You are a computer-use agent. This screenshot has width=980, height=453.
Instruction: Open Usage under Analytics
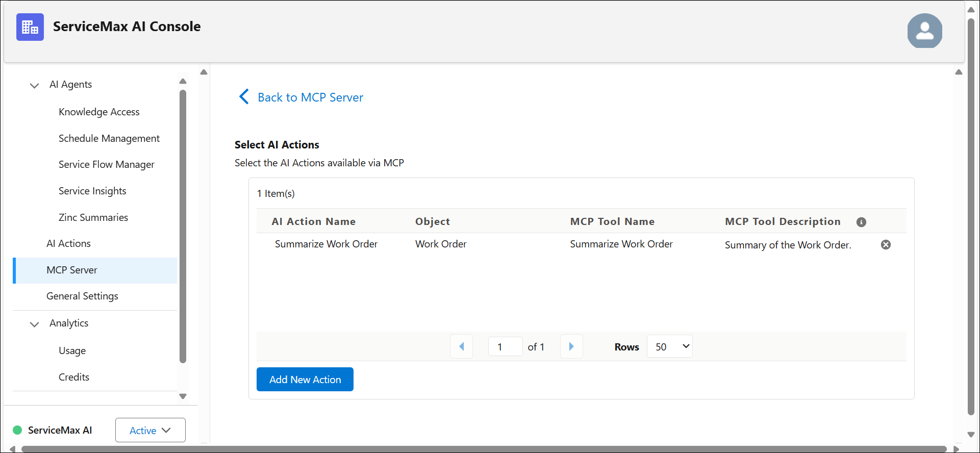72,350
